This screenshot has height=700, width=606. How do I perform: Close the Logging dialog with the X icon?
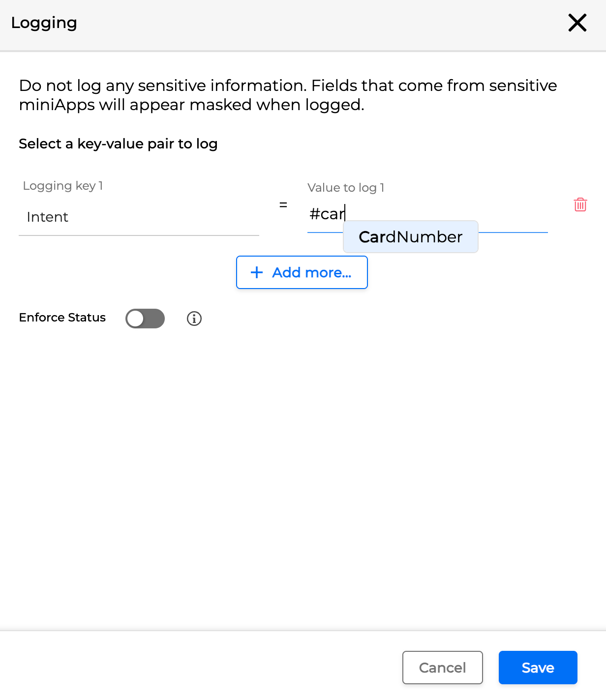(x=577, y=23)
